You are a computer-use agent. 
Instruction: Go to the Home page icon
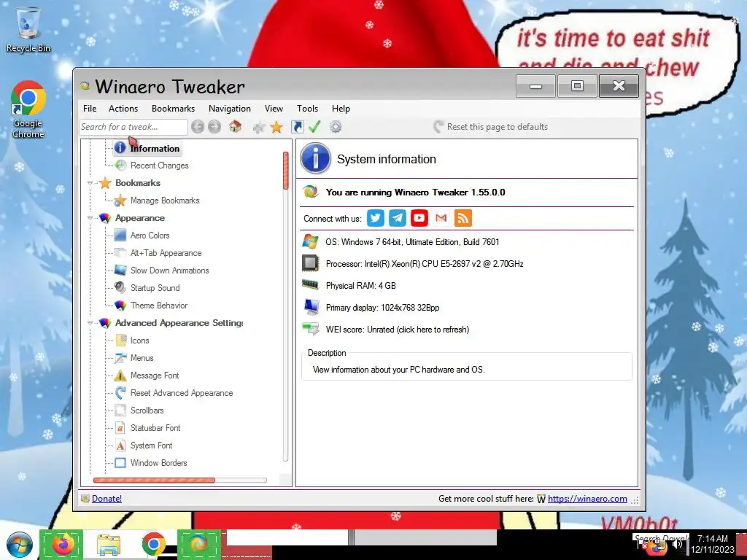[235, 127]
